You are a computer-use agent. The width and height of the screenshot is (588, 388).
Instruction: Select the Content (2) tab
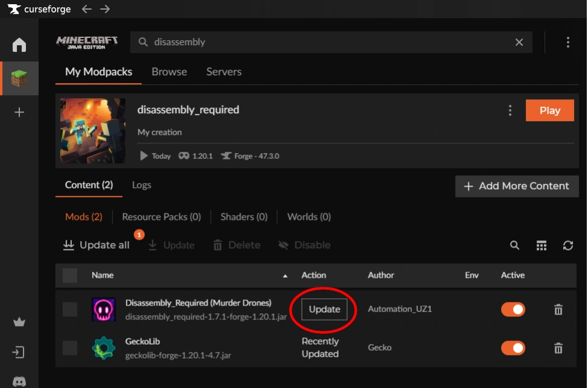pyautogui.click(x=89, y=185)
